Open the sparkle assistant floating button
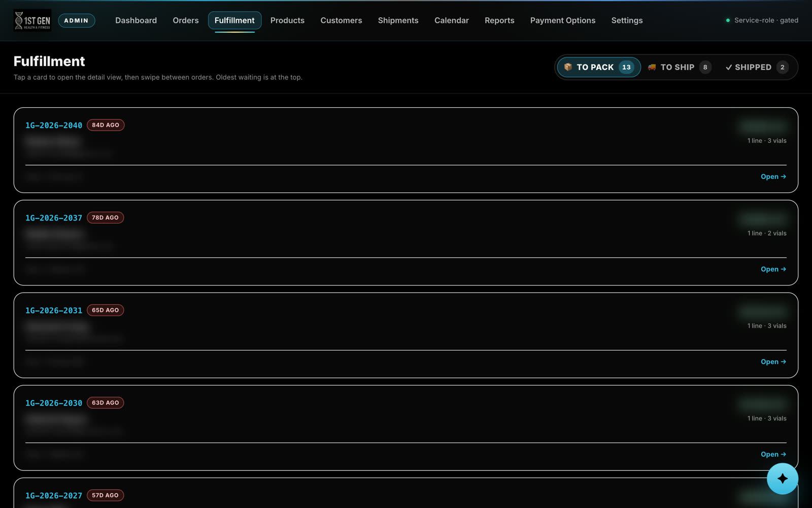 [782, 479]
